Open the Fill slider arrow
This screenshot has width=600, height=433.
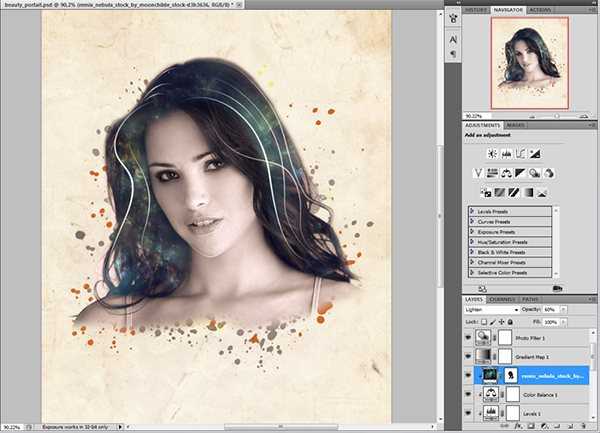point(564,322)
